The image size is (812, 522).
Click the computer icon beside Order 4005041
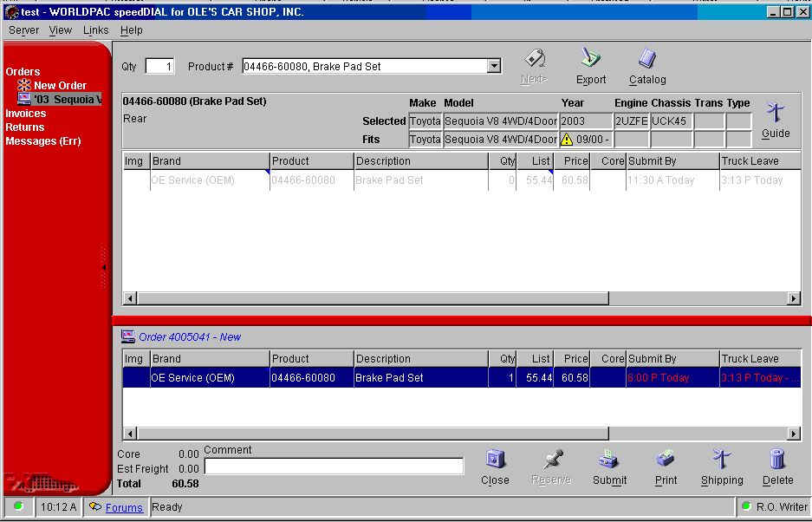(x=128, y=336)
